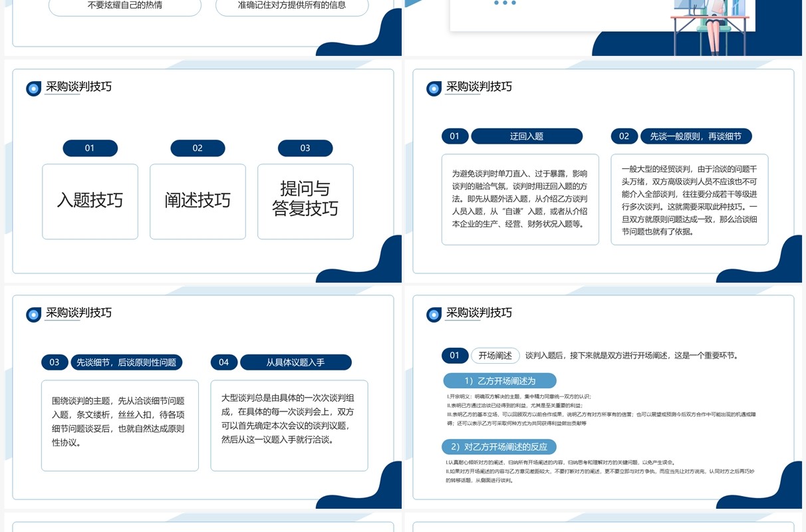806x532 pixels.
Task: Click the circle icon on the 从具体议题入手 slide title
Action: point(34,315)
